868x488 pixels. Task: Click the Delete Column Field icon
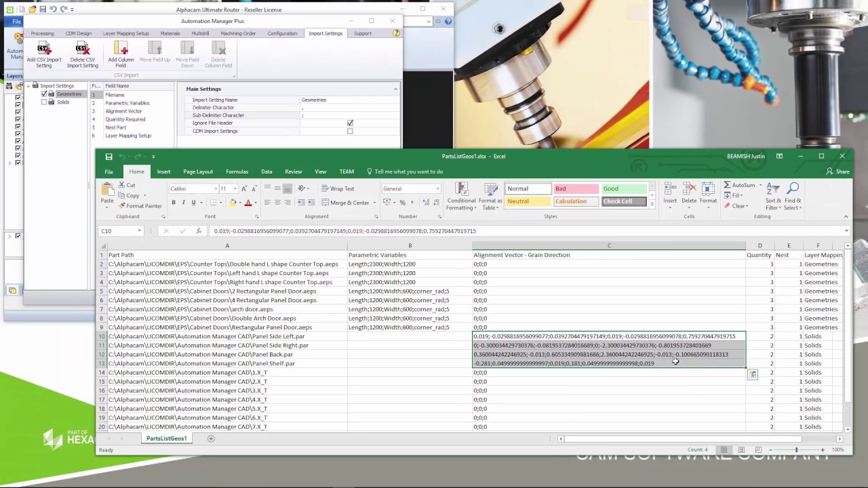coord(218,48)
